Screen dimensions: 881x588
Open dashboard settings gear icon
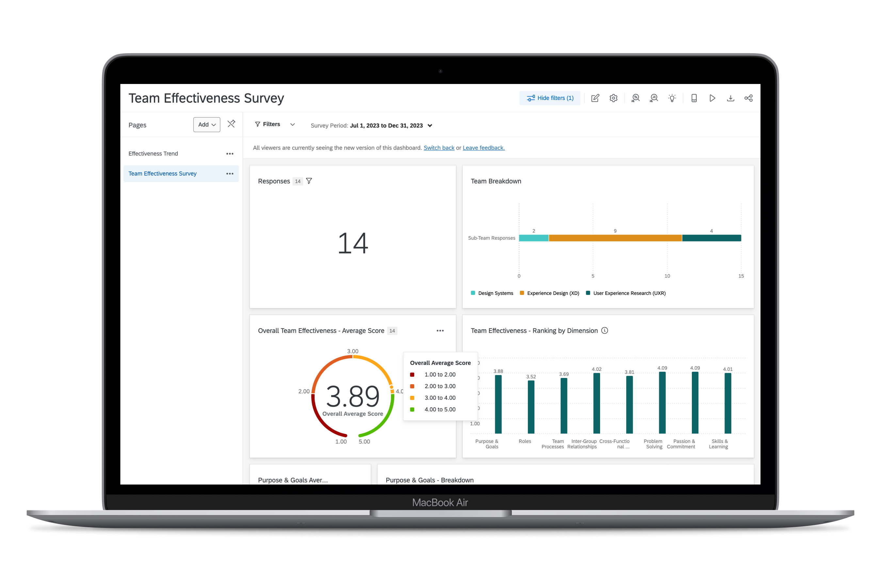pyautogui.click(x=613, y=98)
